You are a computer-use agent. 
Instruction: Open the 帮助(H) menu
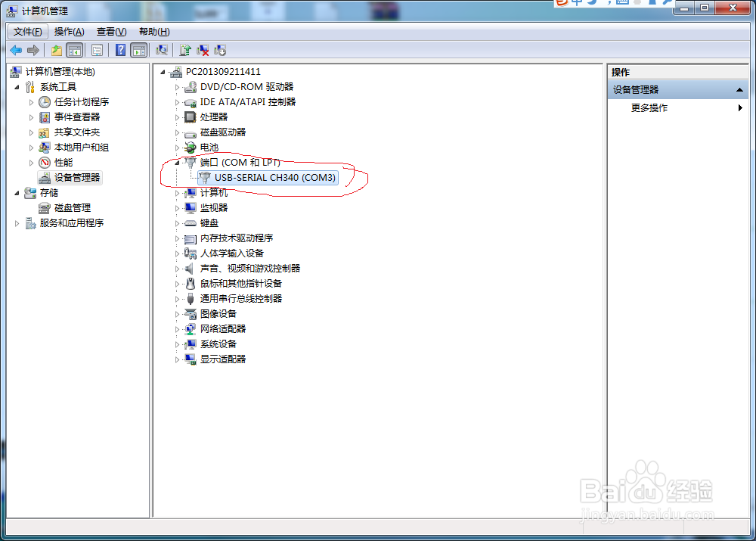(x=154, y=32)
